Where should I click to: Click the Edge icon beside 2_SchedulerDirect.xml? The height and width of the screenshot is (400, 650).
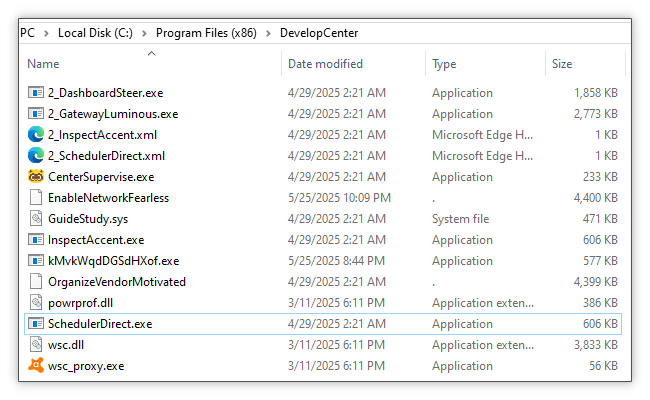click(36, 156)
